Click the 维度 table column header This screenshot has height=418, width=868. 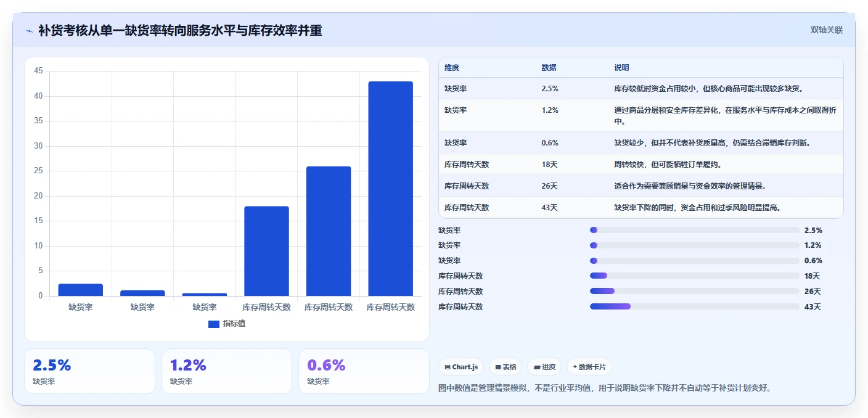click(x=452, y=68)
